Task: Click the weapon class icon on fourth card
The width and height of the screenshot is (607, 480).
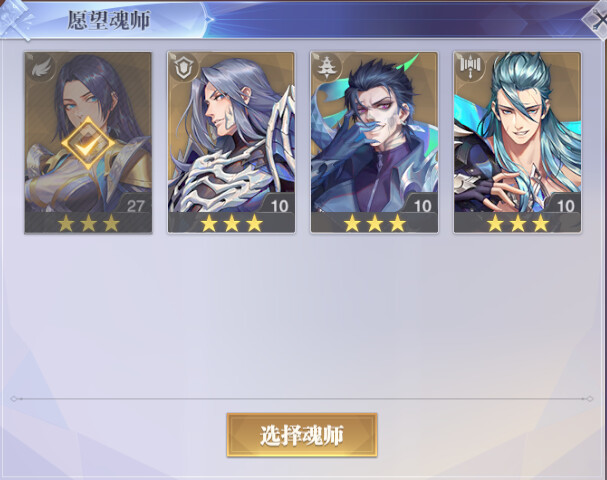Action: tap(471, 67)
